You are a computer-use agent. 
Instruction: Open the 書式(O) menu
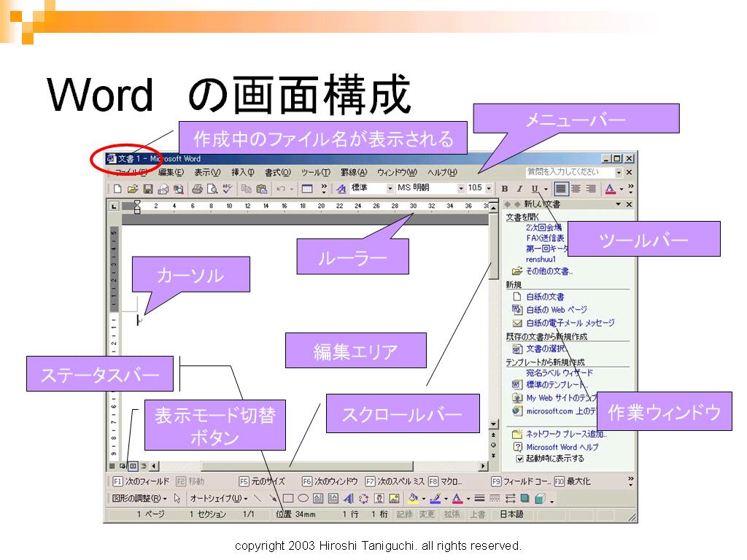pyautogui.click(x=278, y=172)
